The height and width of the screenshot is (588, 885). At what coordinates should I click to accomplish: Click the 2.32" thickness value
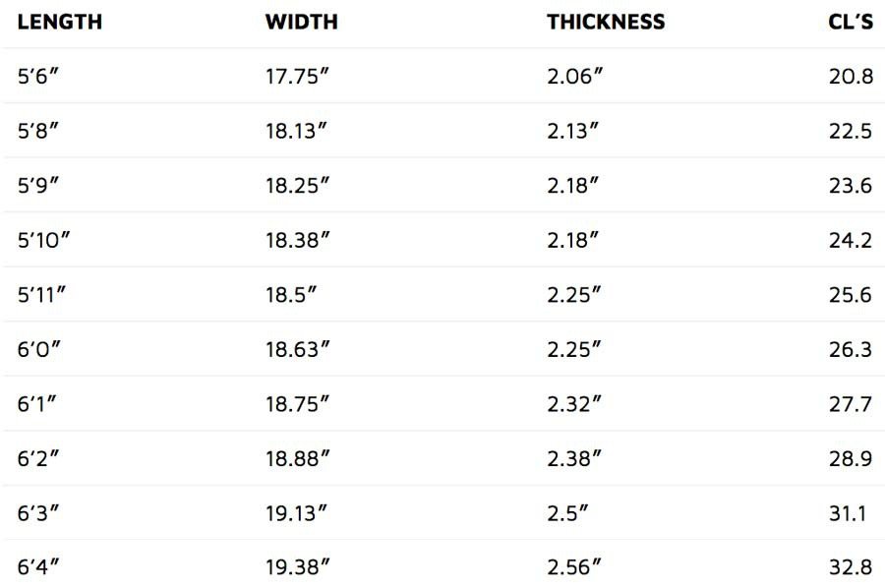(574, 404)
